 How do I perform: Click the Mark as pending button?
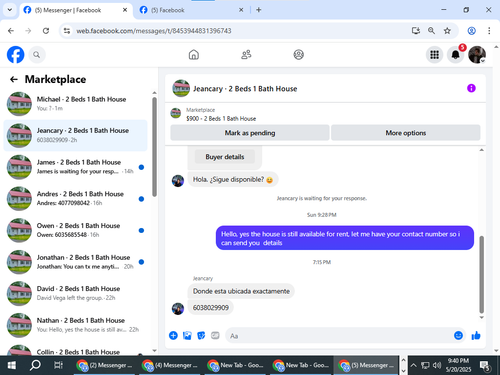(250, 133)
